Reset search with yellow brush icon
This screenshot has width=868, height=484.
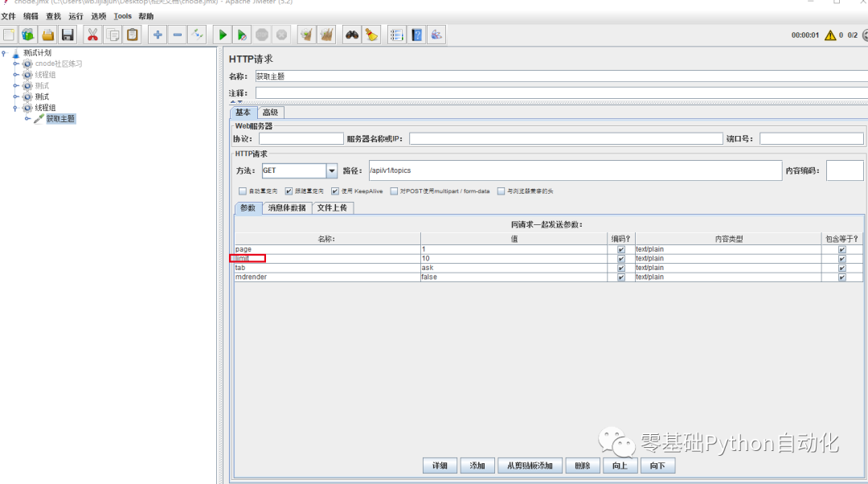[371, 35]
